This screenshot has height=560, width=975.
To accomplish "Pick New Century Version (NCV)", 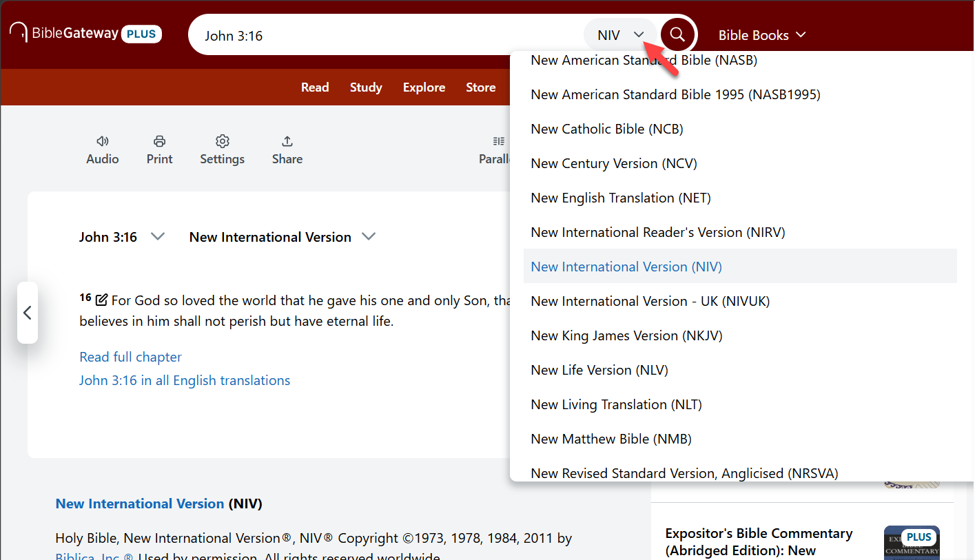I will click(740, 163).
